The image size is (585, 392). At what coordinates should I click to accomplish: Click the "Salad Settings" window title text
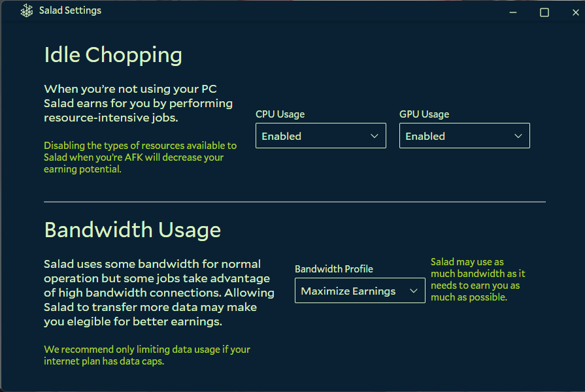click(x=70, y=11)
